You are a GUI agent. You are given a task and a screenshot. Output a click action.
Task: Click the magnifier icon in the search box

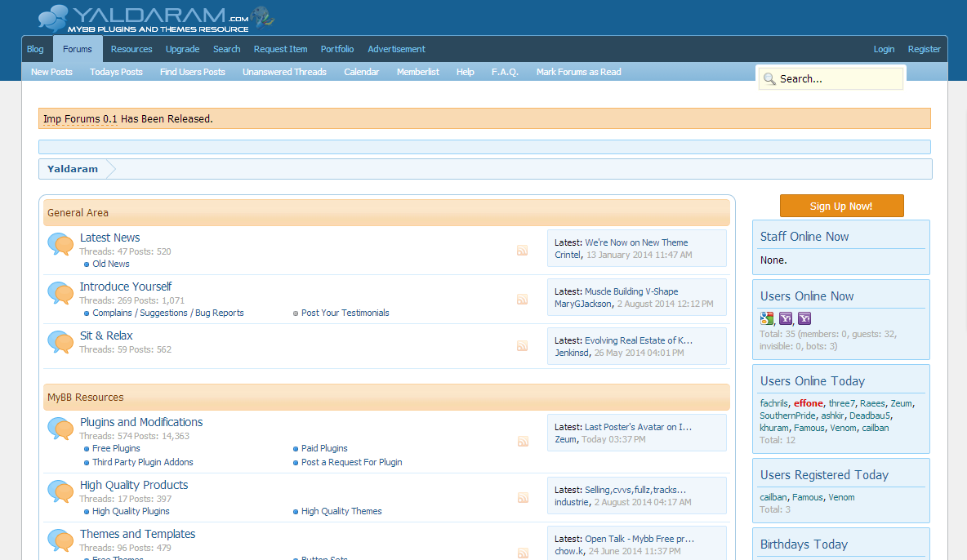click(769, 79)
